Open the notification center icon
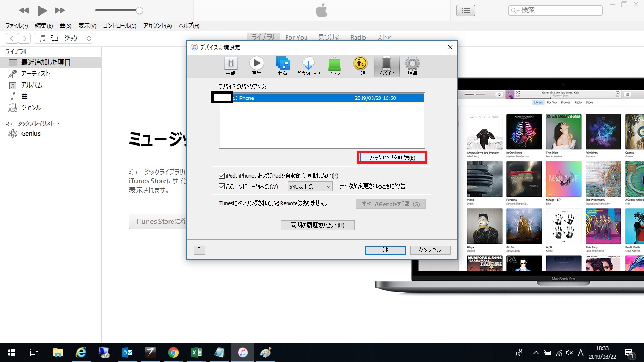 pos(629,353)
